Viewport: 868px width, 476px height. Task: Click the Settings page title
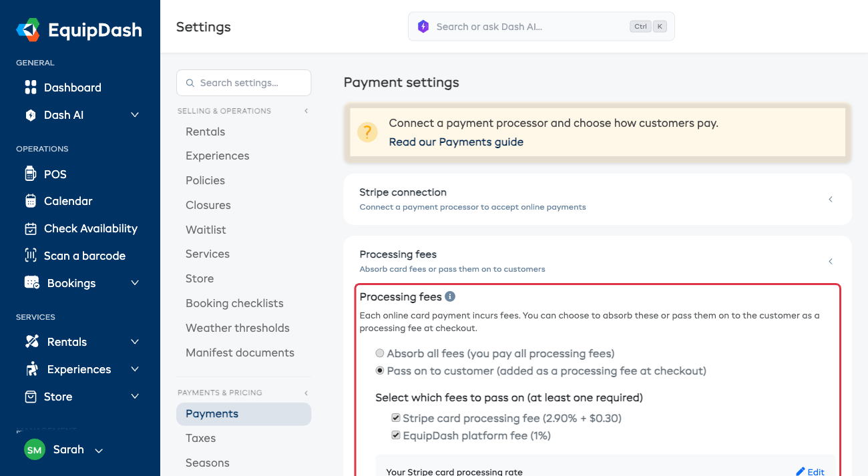pos(204,27)
